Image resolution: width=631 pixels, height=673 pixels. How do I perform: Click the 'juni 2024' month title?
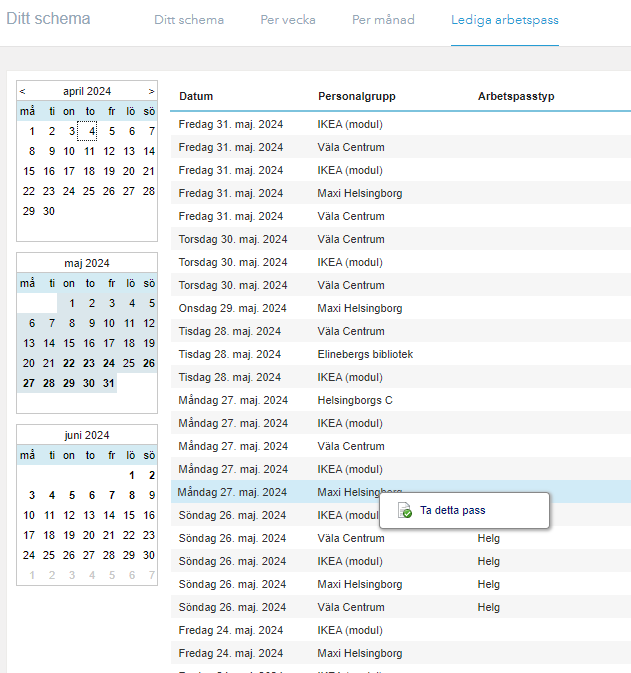(87, 435)
